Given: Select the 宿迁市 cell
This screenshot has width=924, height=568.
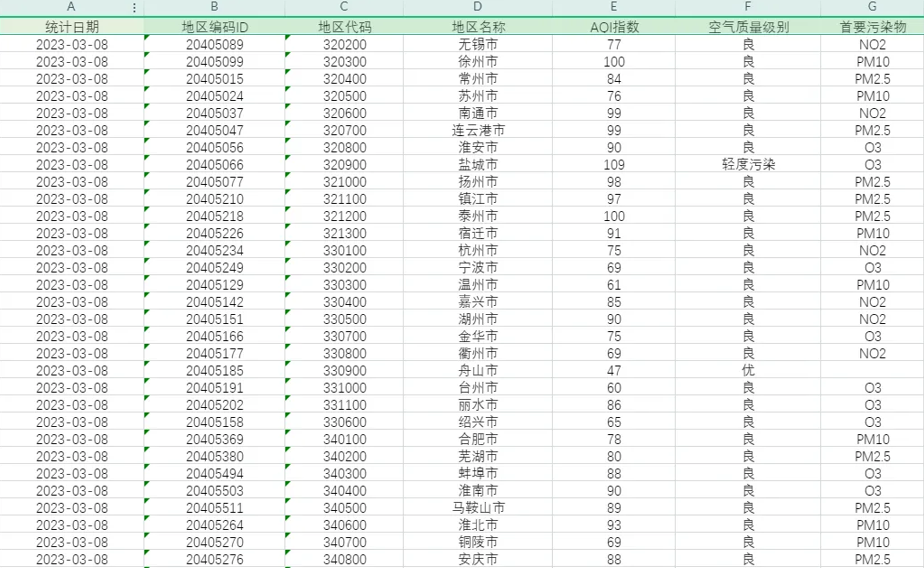Looking at the screenshot, I should coord(478,233).
